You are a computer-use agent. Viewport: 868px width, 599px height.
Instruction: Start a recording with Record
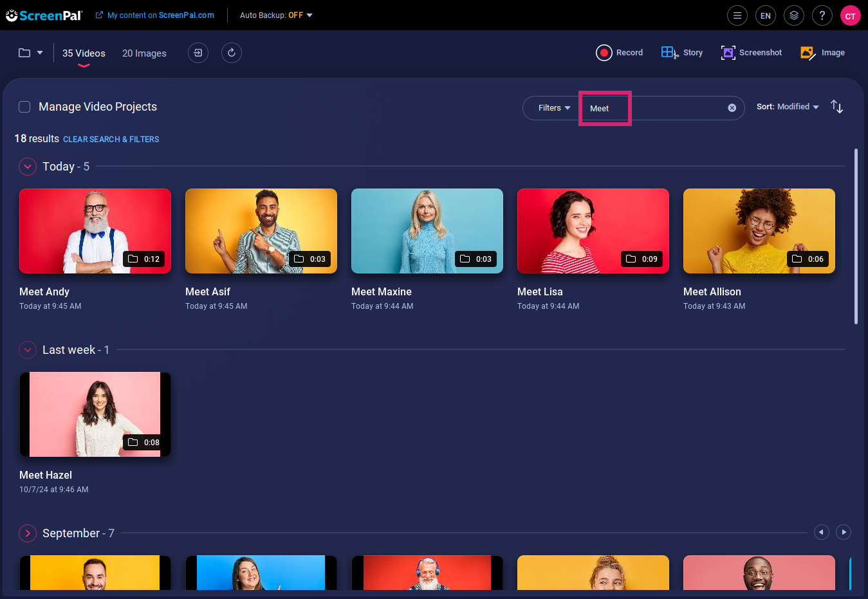point(620,53)
